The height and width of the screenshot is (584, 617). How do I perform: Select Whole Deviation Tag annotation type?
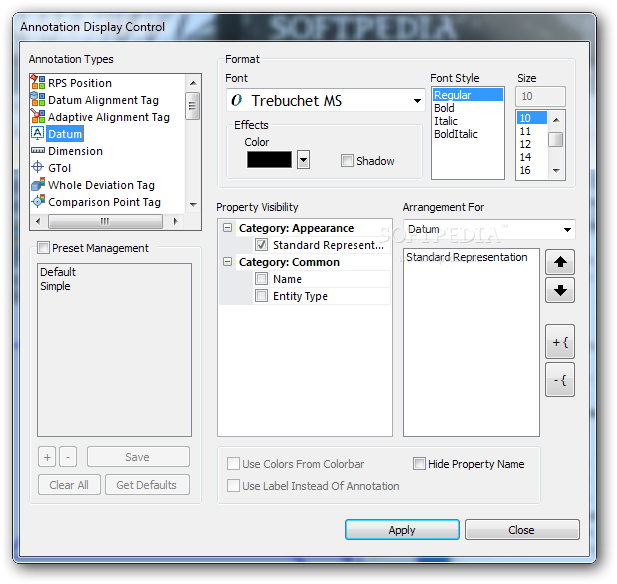102,185
